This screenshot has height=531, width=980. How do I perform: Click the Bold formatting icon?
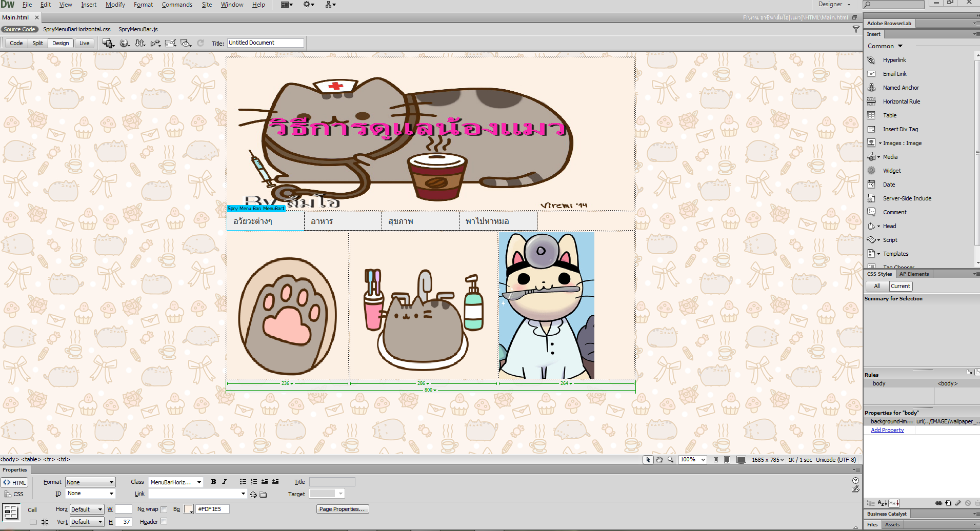point(213,482)
